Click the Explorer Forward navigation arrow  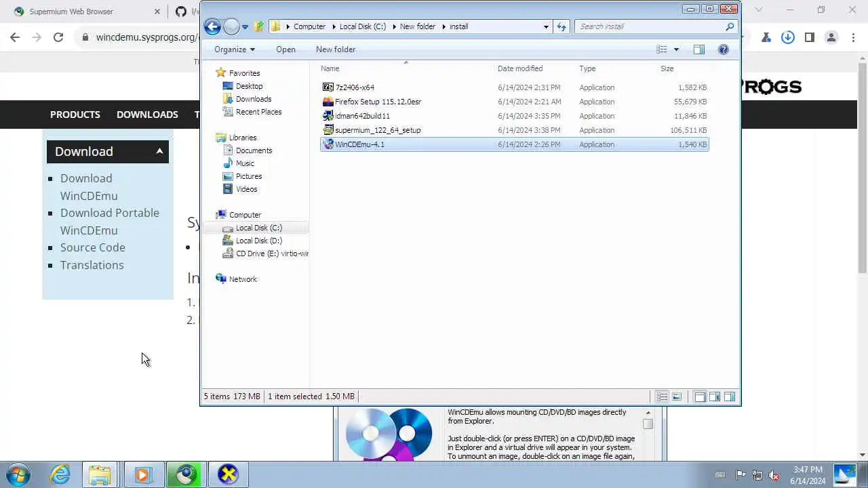pyautogui.click(x=231, y=26)
